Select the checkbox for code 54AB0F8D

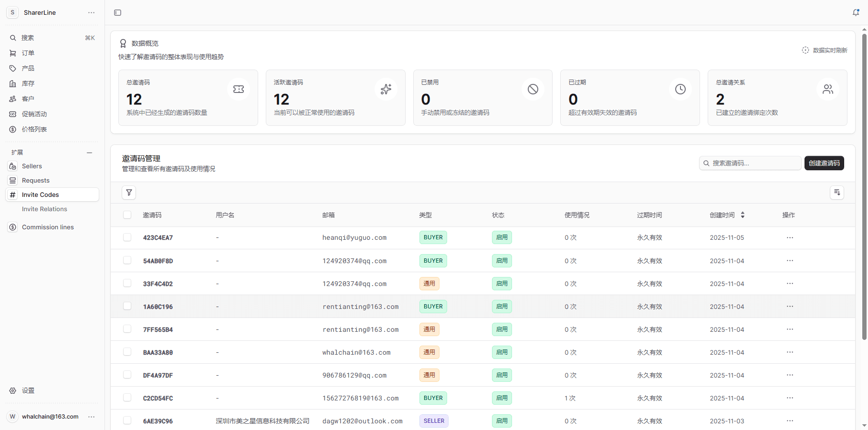[127, 260]
